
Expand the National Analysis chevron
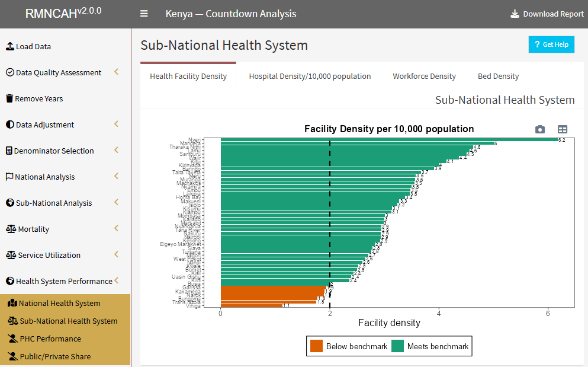(116, 176)
